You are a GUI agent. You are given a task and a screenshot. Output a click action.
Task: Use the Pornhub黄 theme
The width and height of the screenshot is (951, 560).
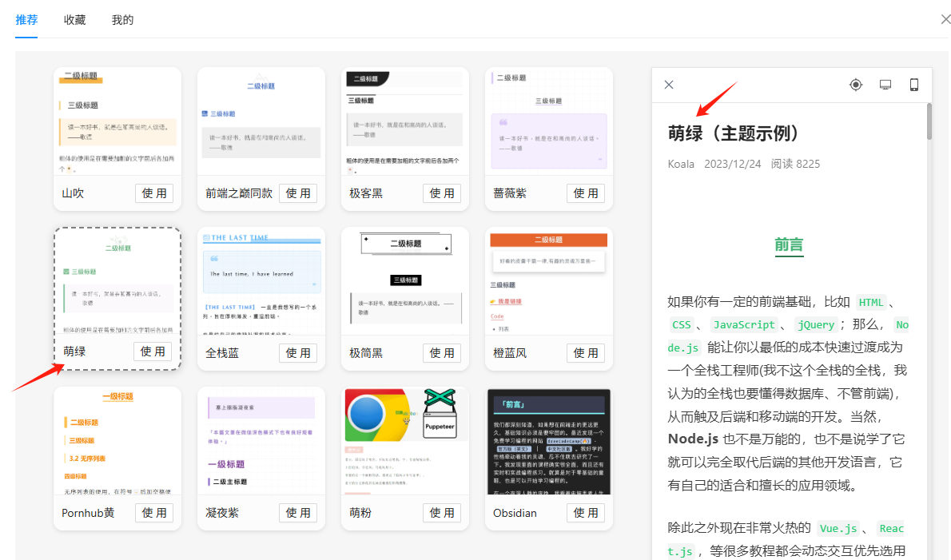coord(154,513)
